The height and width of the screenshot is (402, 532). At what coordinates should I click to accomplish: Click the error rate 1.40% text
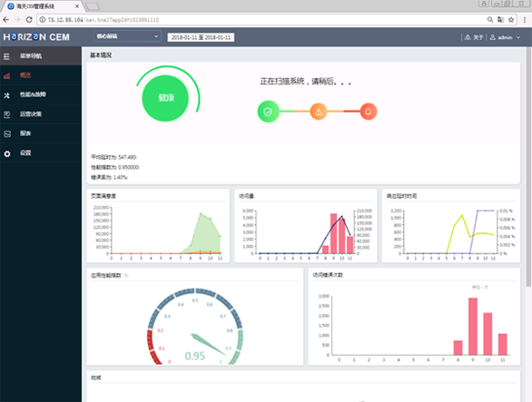[x=109, y=178]
